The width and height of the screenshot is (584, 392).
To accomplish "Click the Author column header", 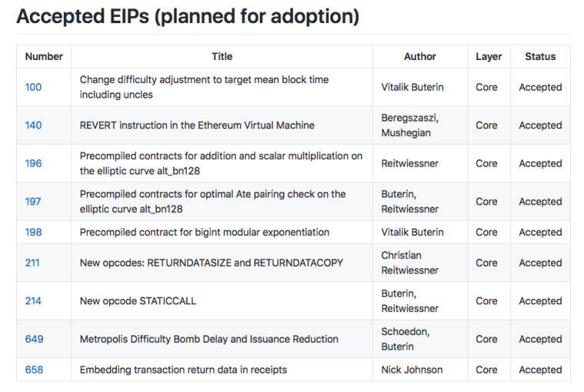I will click(x=420, y=56).
